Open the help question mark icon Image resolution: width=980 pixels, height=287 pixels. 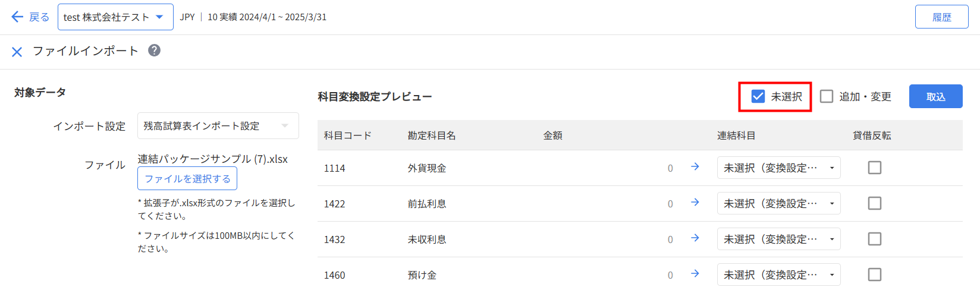[154, 51]
